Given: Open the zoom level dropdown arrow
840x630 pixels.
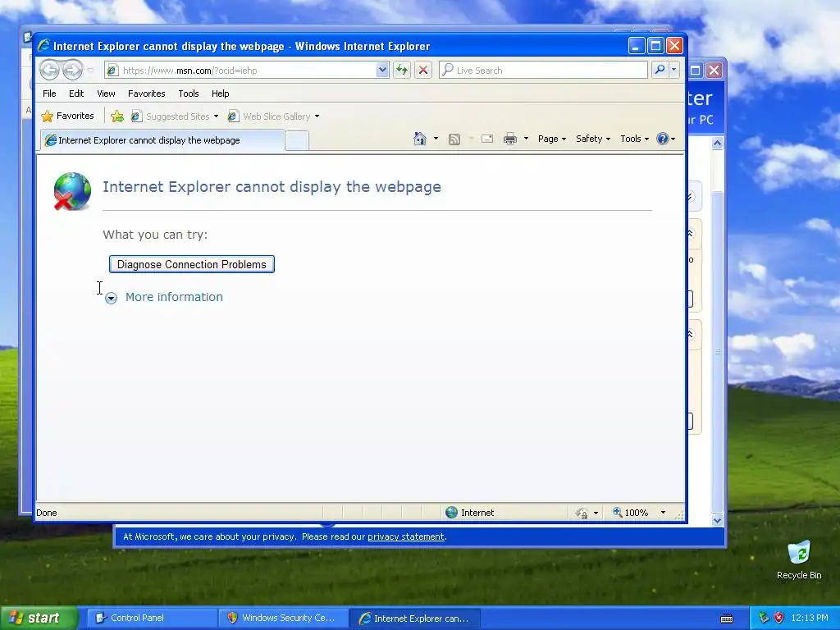Looking at the screenshot, I should click(663, 513).
